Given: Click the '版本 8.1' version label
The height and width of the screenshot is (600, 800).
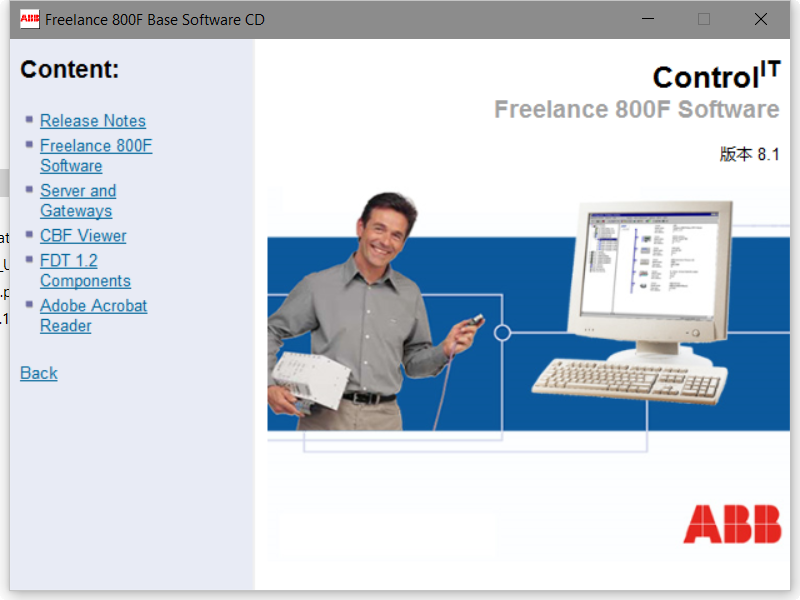Looking at the screenshot, I should 749,154.
